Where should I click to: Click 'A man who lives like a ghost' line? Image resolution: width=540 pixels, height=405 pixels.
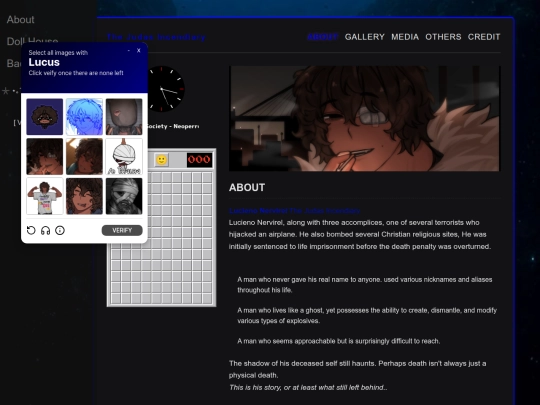[x=367, y=315]
